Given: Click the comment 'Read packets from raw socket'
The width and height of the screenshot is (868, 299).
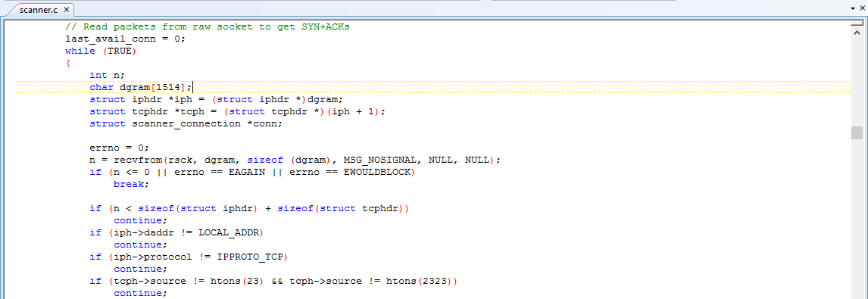Looking at the screenshot, I should 208,26.
